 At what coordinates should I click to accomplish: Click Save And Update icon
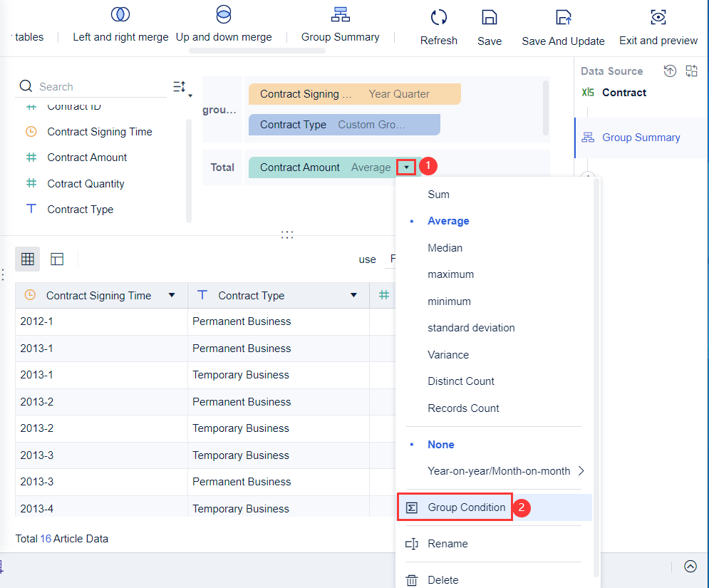(x=563, y=17)
